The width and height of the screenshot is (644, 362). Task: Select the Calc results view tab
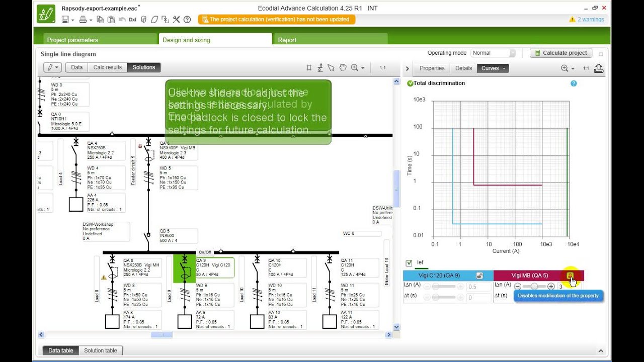108,67
